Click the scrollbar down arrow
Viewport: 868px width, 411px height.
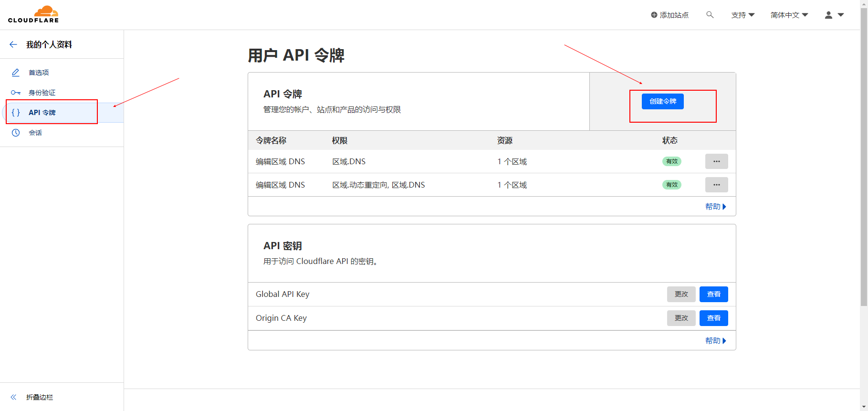pos(864,407)
